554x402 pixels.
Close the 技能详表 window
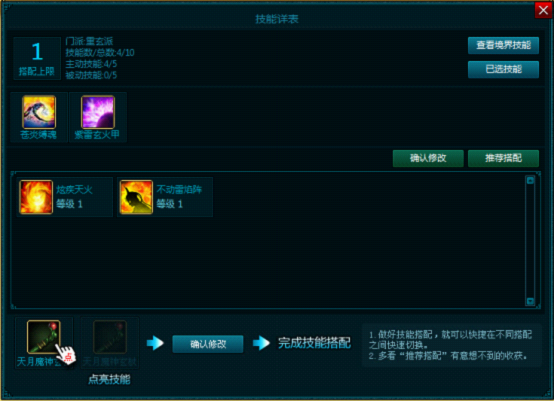543,10
